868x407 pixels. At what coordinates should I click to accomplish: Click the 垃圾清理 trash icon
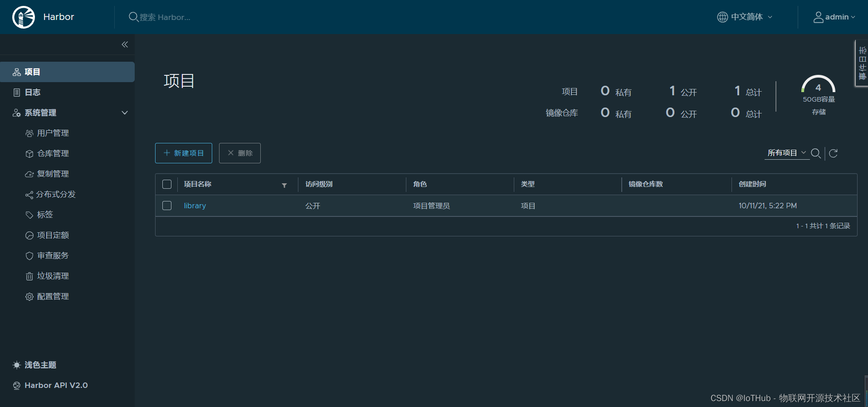pyautogui.click(x=29, y=276)
